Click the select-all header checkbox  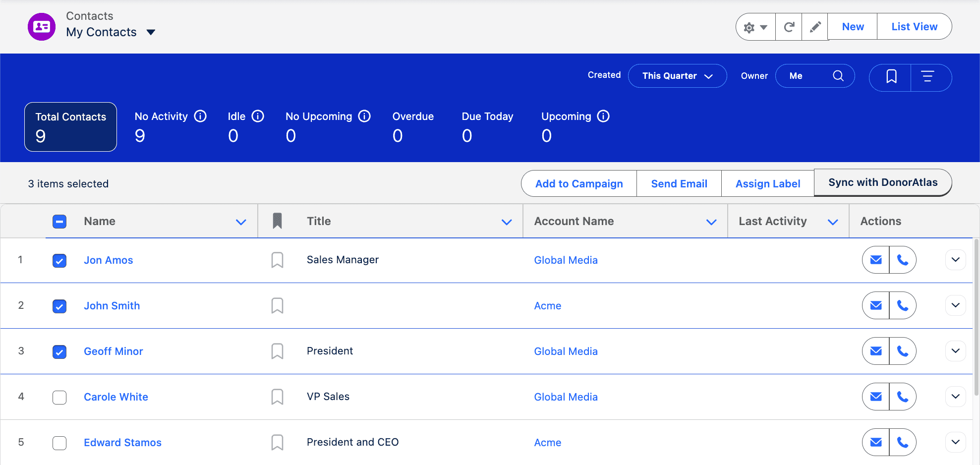click(59, 221)
